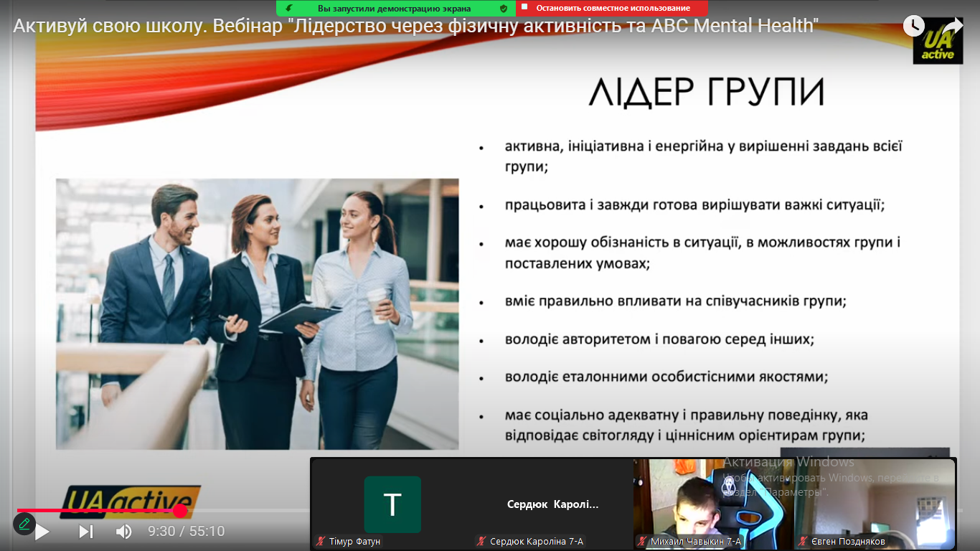Screen dimensions: 980x551
Task: Click muted mic icon beside Тімур Фатун
Action: [321, 541]
